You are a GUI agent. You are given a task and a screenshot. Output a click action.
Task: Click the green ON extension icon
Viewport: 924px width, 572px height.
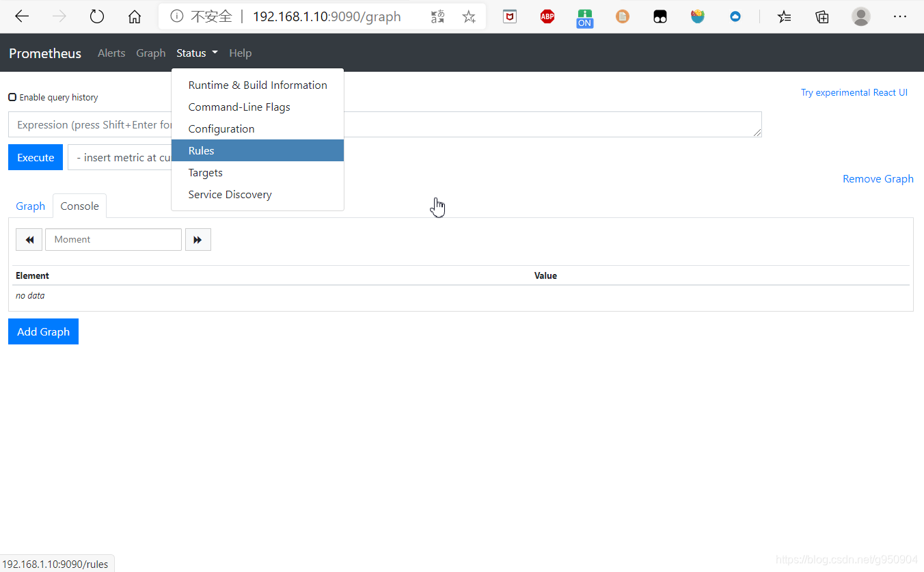click(x=585, y=18)
